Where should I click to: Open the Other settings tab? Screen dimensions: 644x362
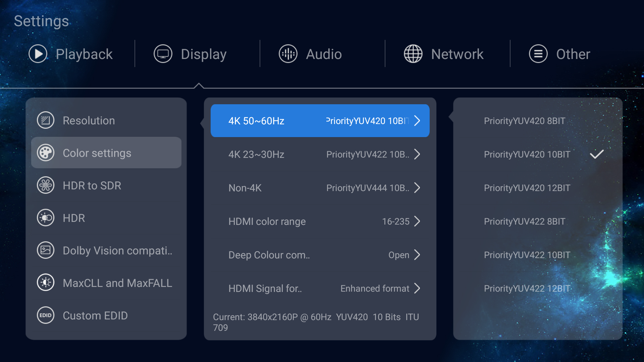559,54
